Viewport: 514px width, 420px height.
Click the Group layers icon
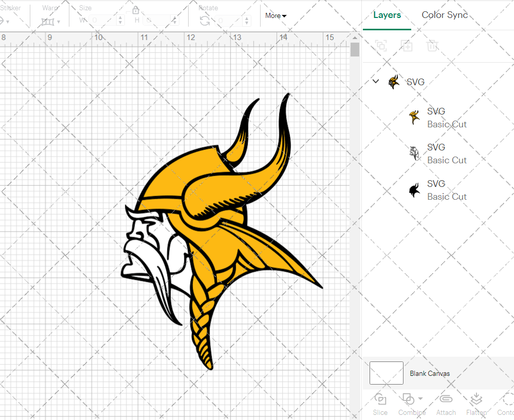pos(381,46)
